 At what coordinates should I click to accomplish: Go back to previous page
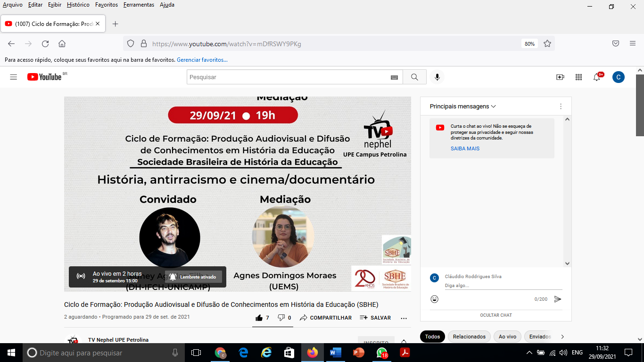tap(11, 44)
